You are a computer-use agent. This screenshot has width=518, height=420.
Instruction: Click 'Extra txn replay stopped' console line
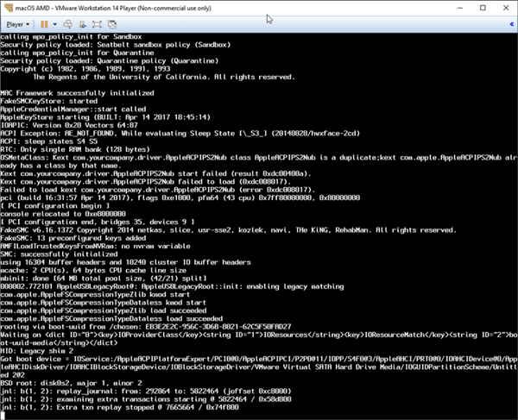pyautogui.click(x=119, y=407)
